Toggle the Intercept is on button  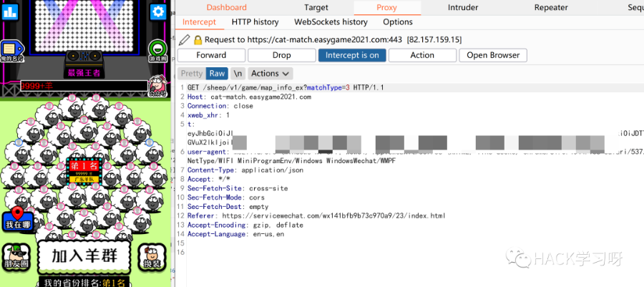352,55
